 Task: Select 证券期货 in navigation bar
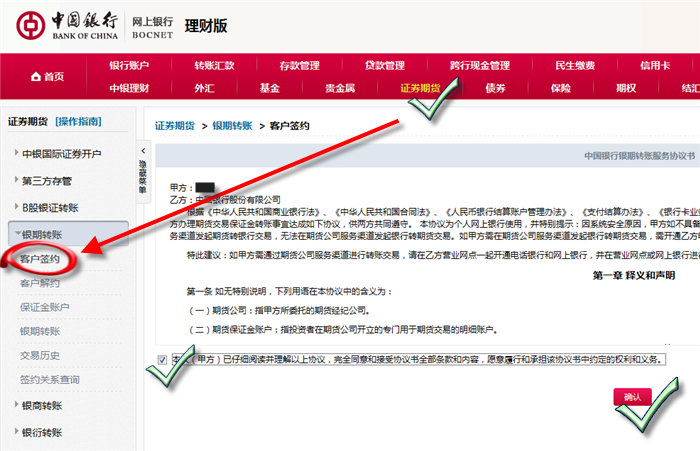tap(420, 88)
